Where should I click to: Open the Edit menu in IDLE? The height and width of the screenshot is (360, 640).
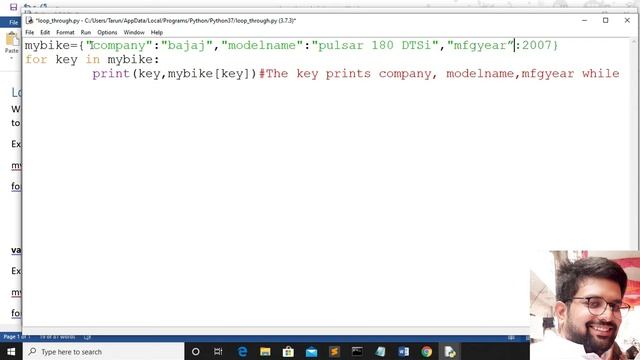pos(45,32)
